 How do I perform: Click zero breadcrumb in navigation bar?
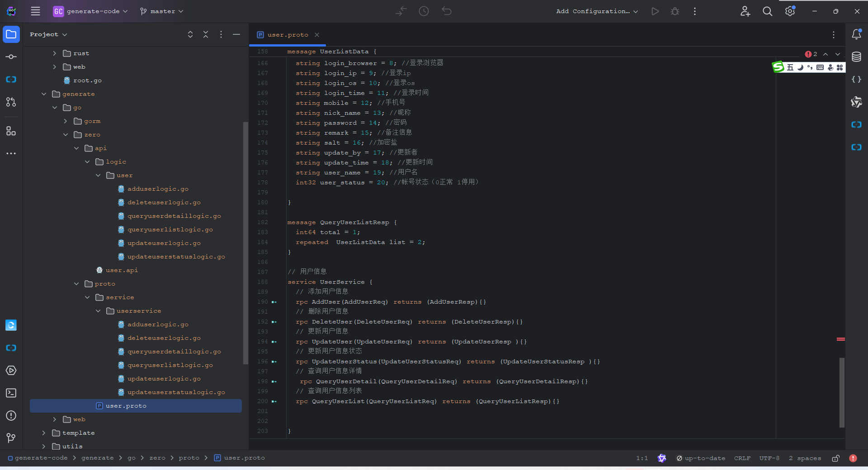tap(157, 458)
